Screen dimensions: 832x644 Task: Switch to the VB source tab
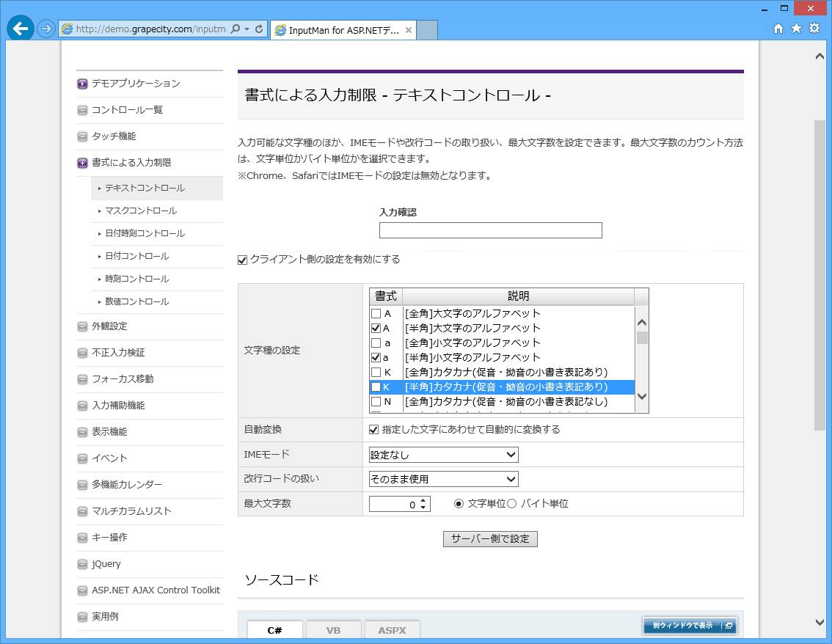pos(333,629)
